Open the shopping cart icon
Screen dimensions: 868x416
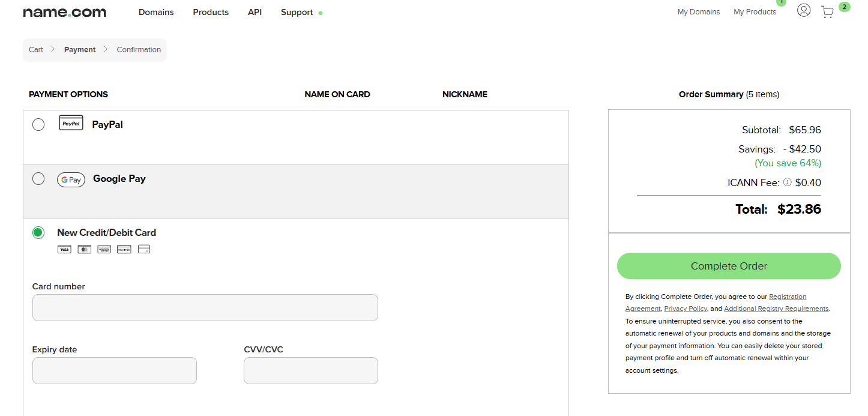[827, 12]
